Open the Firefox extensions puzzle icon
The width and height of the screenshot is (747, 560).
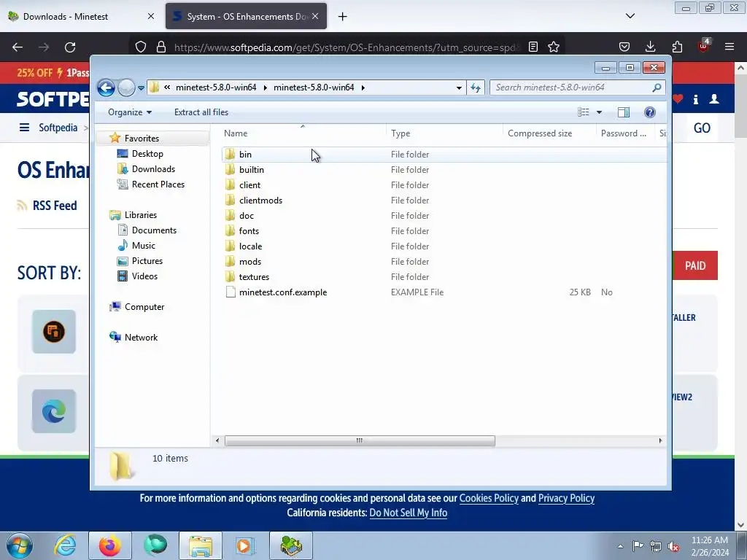[677, 47]
